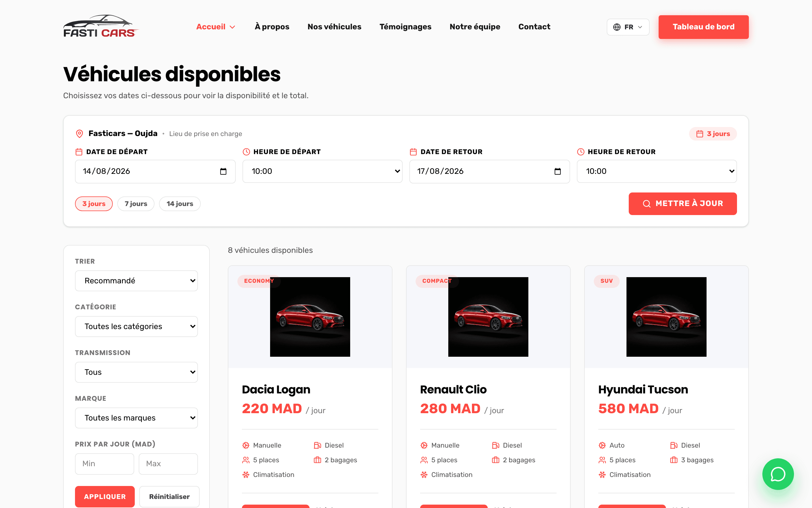The width and height of the screenshot is (812, 508).
Task: Click the gear icon next to Hyundai Tucson Auto
Action: click(602, 446)
